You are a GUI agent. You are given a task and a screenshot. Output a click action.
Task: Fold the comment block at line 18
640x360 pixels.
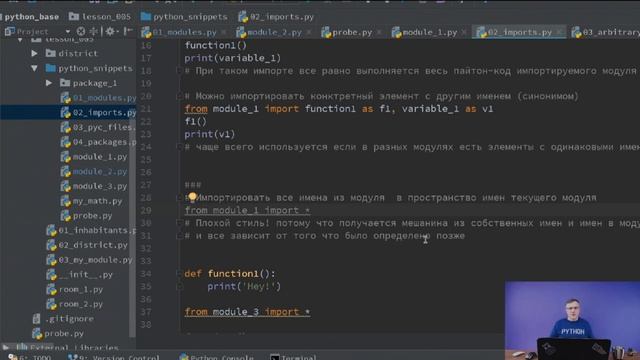[179, 71]
